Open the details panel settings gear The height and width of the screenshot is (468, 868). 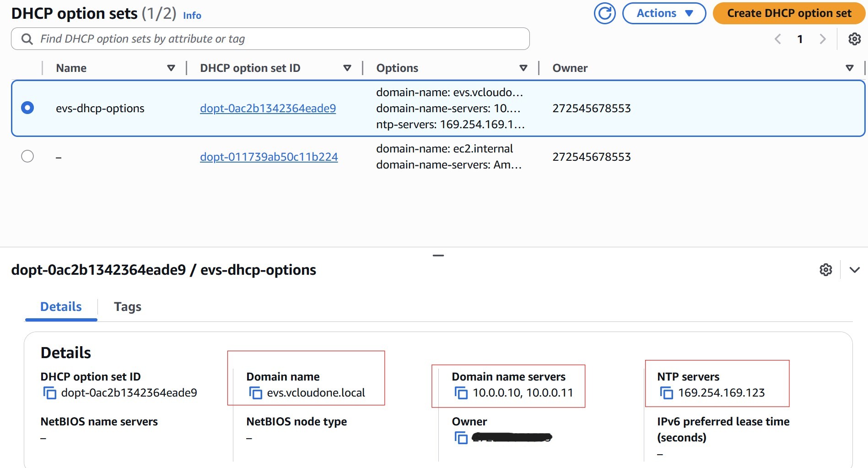coord(826,270)
